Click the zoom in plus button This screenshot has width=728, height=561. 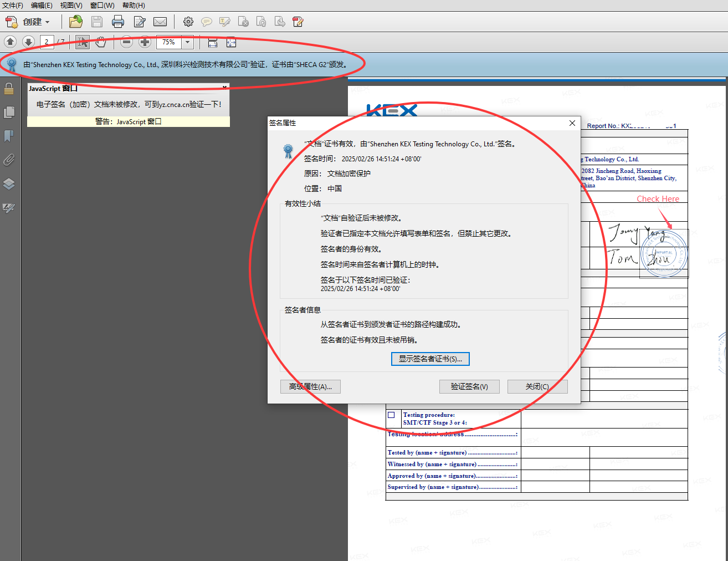[145, 42]
